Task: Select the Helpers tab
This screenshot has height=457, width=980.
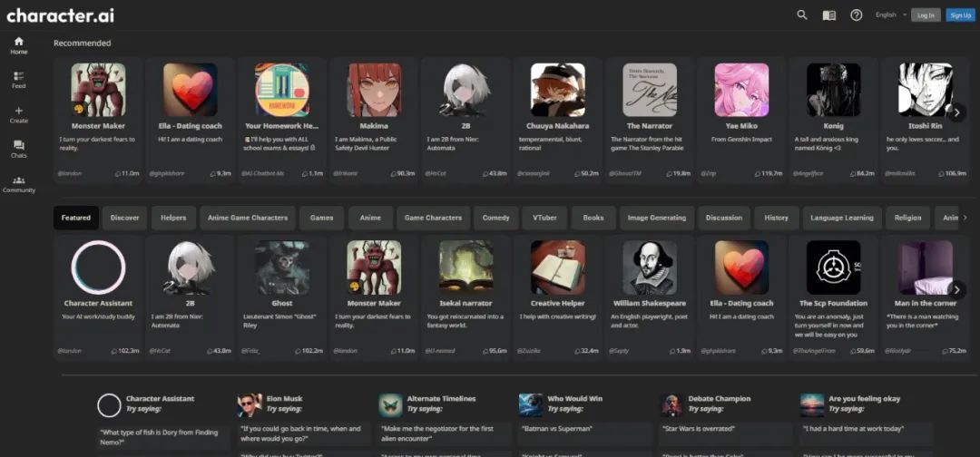Action: [x=173, y=218]
